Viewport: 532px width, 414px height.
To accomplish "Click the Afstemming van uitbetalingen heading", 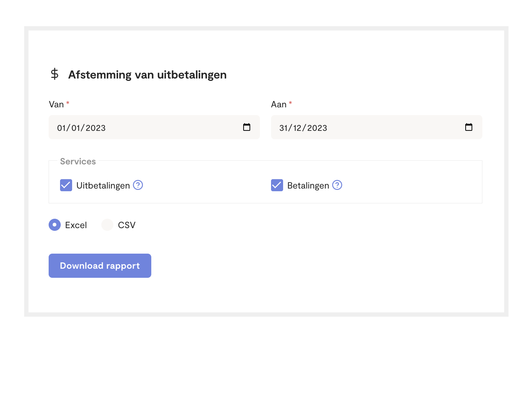I will click(x=147, y=74).
